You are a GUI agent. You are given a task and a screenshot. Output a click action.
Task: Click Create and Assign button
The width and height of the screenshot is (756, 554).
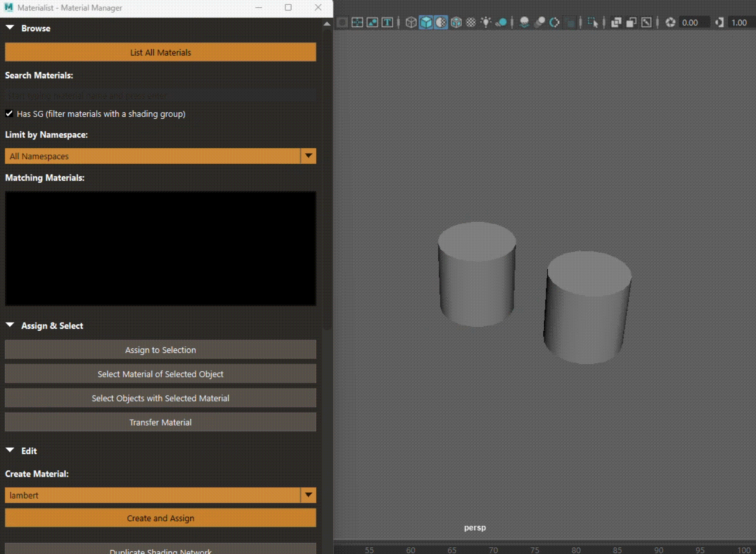point(161,518)
